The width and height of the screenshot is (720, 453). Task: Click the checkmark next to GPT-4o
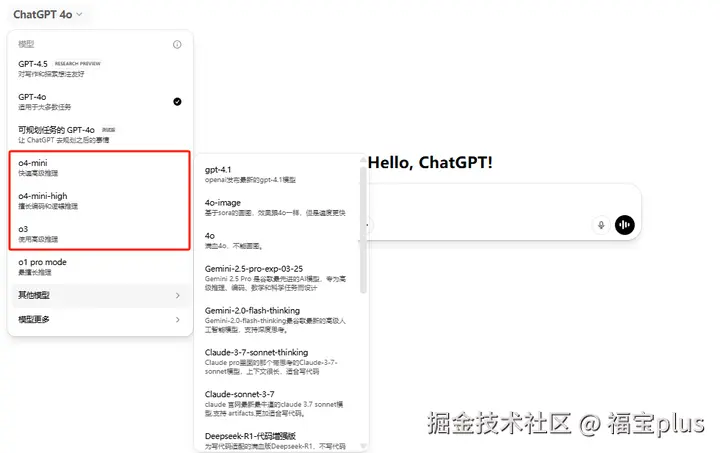pos(177,101)
